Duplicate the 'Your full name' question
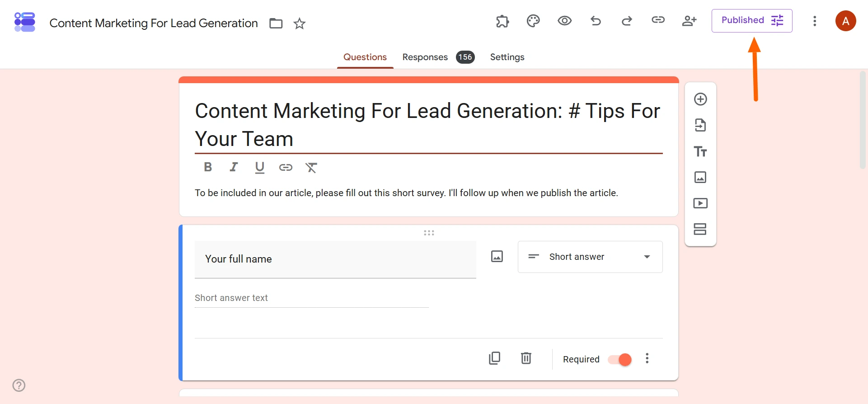Viewport: 868px width, 404px height. point(495,358)
